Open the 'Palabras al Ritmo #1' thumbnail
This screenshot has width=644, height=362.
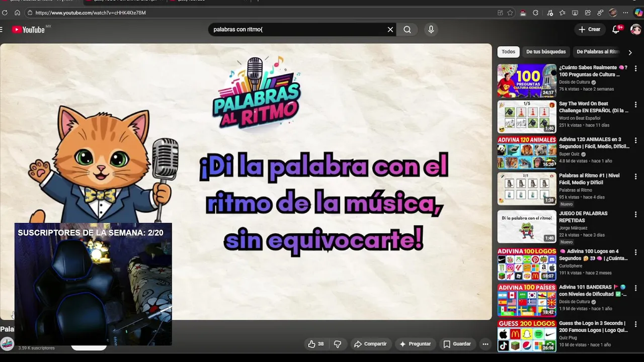[527, 189]
